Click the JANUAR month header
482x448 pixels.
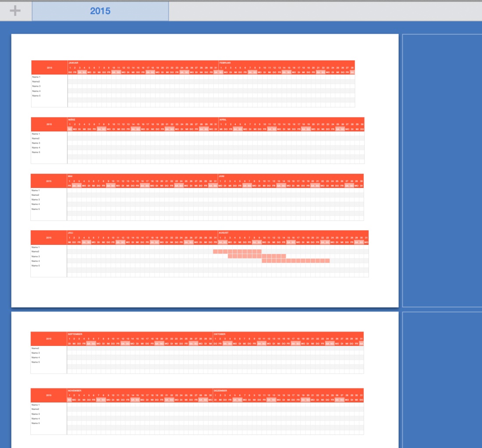[73, 63]
